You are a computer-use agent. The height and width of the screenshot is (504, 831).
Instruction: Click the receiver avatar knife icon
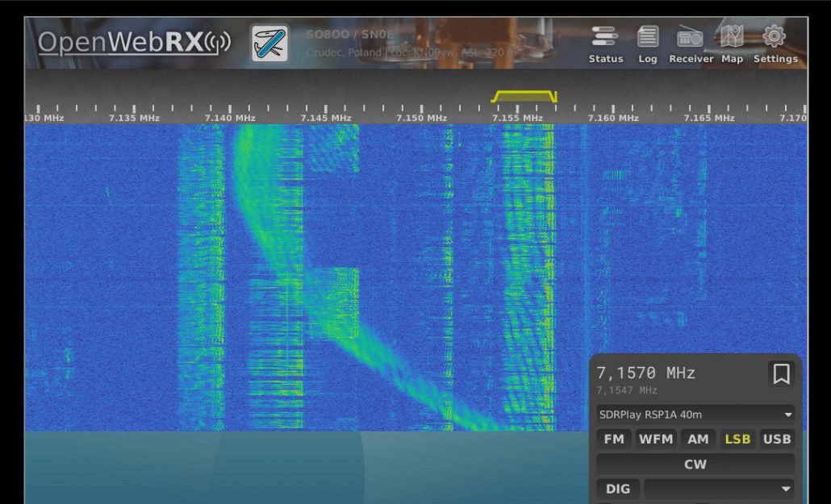tap(269, 43)
